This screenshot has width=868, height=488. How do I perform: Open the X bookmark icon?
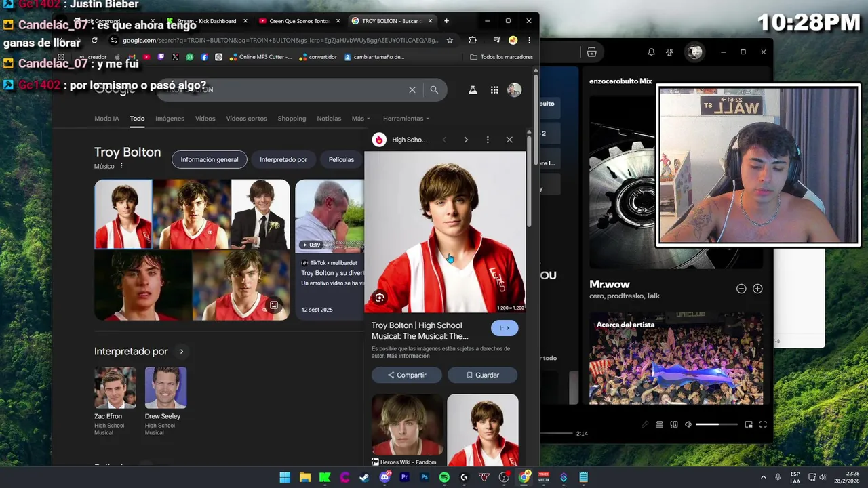point(175,57)
